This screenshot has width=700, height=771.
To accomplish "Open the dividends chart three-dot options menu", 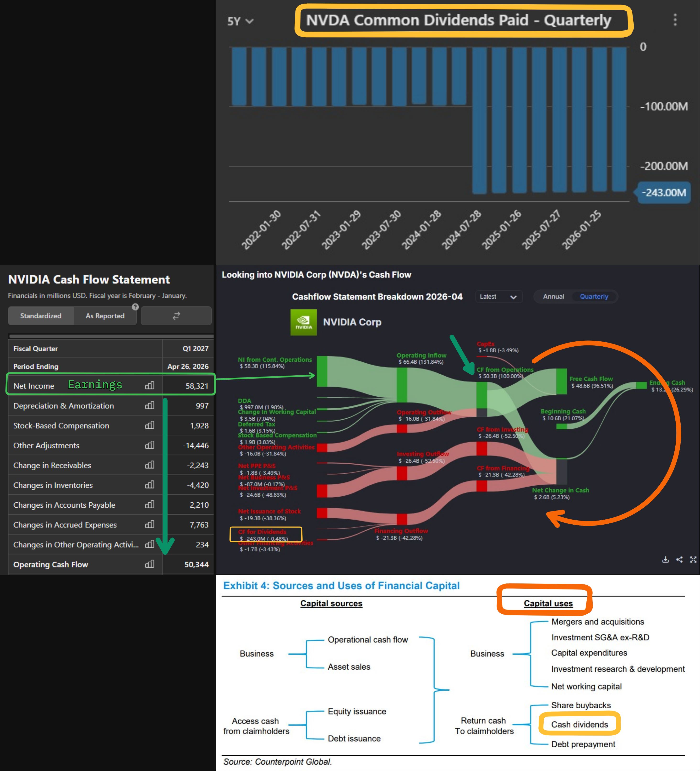I will click(675, 20).
